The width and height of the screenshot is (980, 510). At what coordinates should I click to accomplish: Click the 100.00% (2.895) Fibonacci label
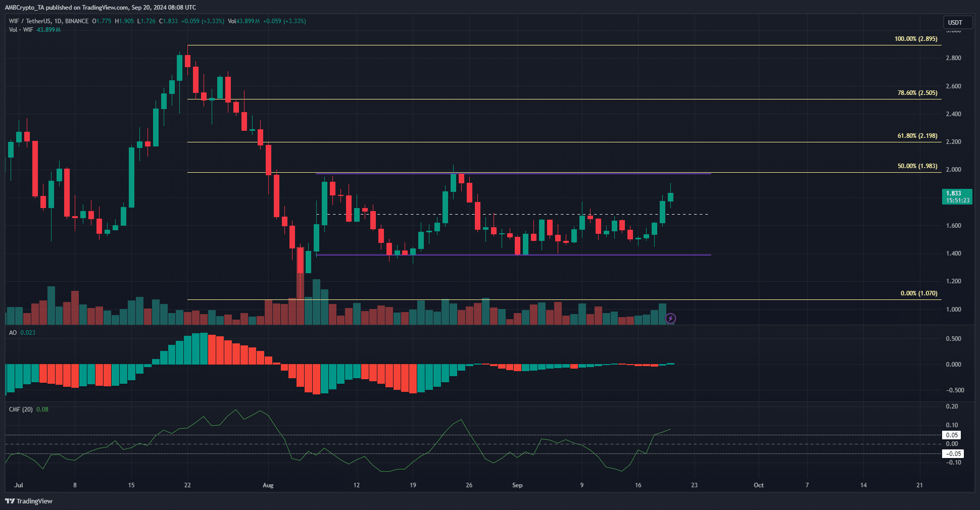(x=916, y=39)
